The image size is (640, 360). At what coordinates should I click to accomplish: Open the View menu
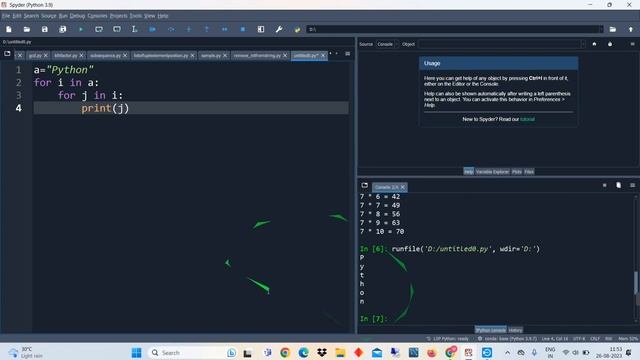click(x=149, y=16)
